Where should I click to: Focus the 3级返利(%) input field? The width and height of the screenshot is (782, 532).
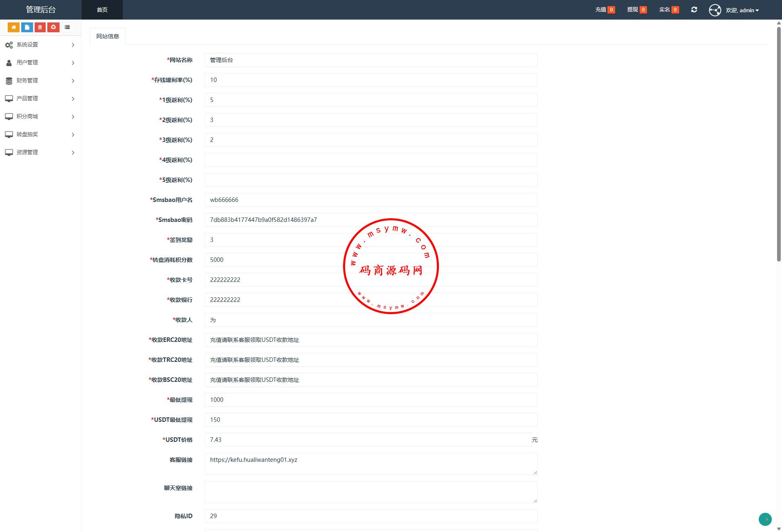point(371,140)
